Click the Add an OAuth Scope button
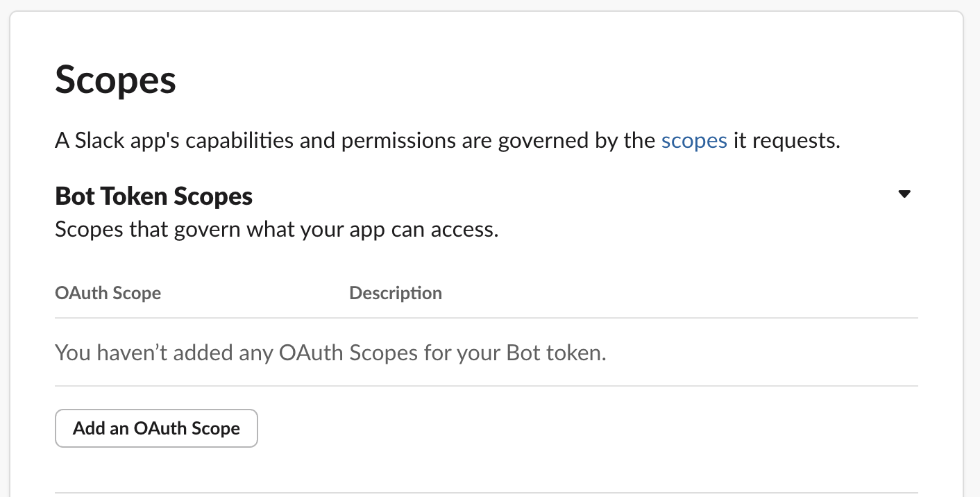 156,428
